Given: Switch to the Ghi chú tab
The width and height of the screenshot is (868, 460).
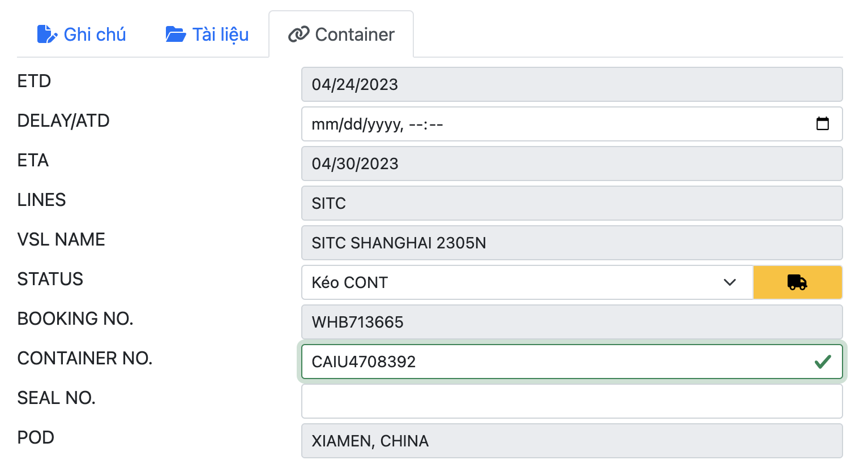Looking at the screenshot, I should [94, 35].
